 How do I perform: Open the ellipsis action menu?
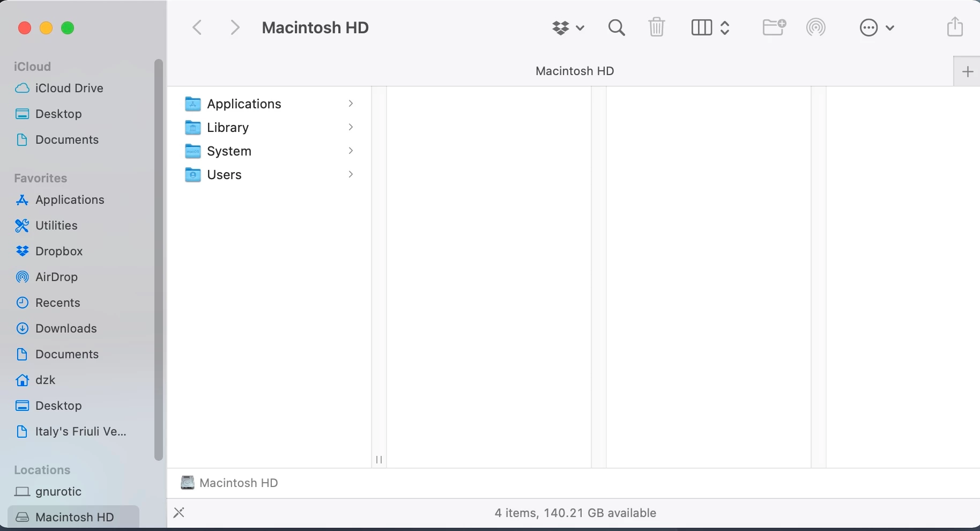pyautogui.click(x=877, y=27)
